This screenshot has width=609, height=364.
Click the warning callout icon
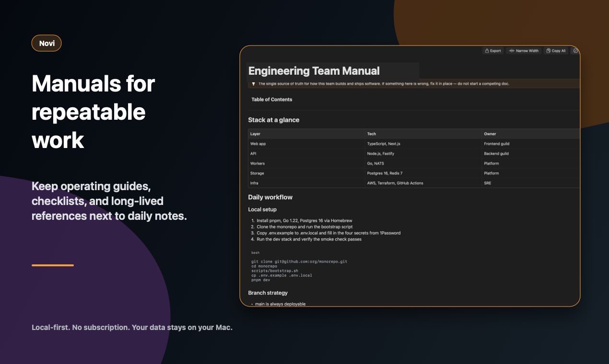253,84
